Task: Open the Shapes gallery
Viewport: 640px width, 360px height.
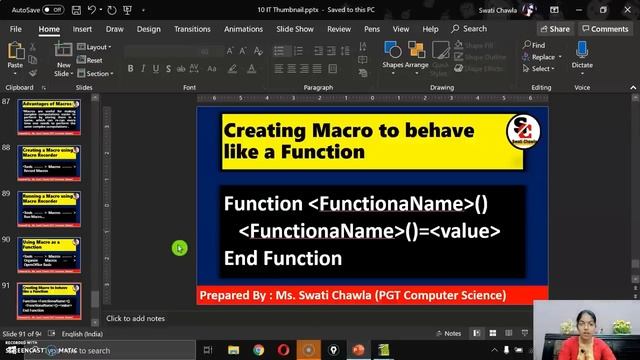Action: [393, 58]
